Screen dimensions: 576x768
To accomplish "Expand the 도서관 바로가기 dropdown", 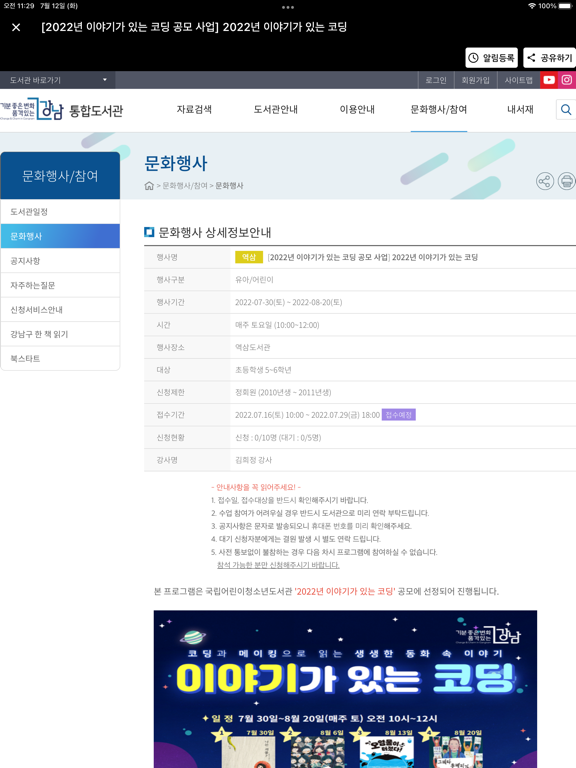I will point(57,80).
